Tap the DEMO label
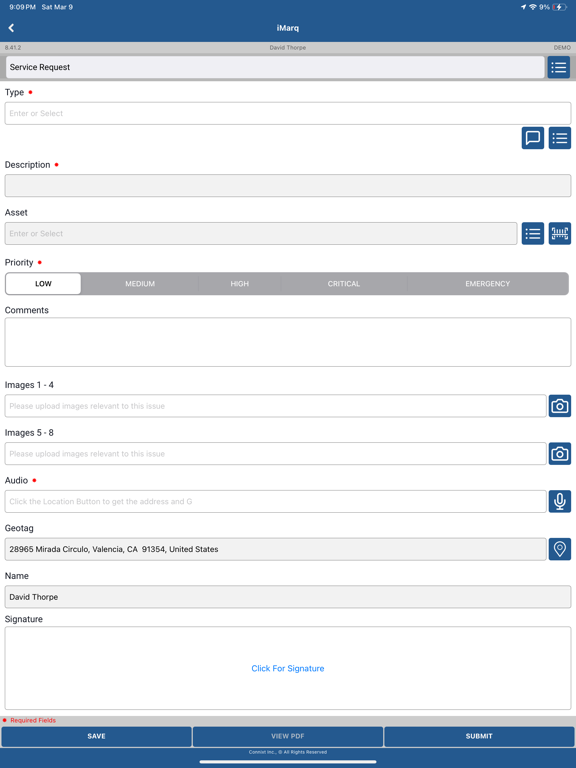Screen dimensions: 576x768 [562, 48]
